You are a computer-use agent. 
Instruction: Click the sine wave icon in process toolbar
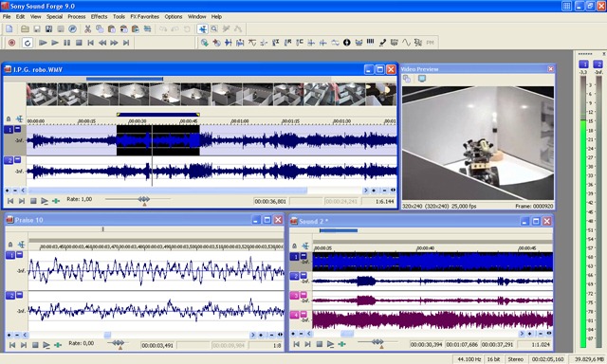406,43
